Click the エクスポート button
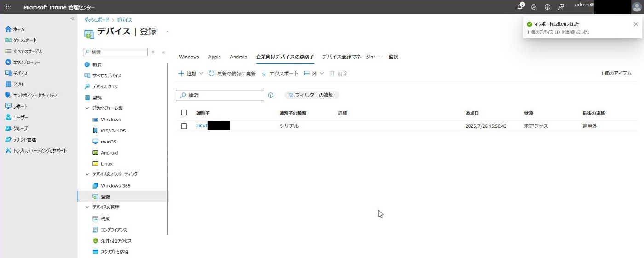Image resolution: width=644 pixels, height=258 pixels. (x=280, y=74)
